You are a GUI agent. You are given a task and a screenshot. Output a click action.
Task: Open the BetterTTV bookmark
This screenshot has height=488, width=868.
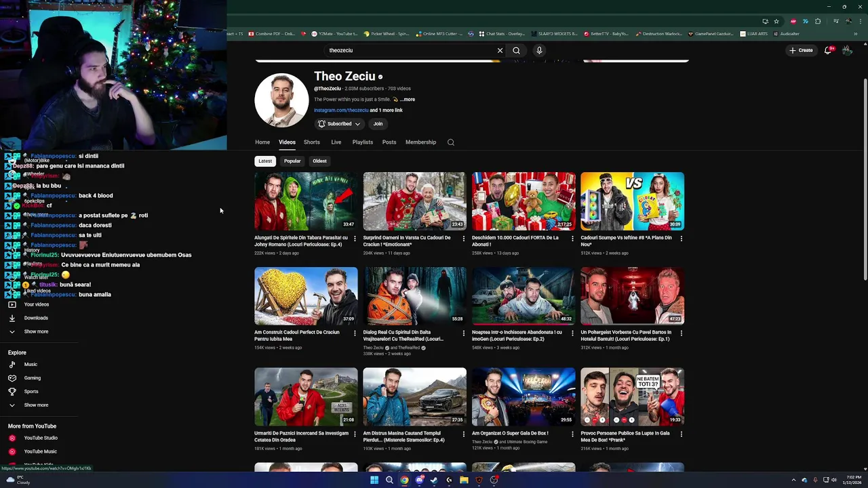606,34
